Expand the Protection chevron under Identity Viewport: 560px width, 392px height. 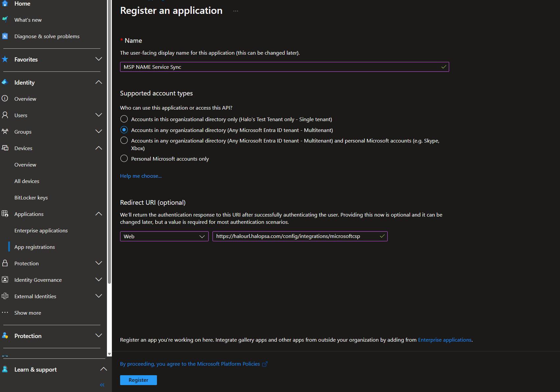coord(99,263)
